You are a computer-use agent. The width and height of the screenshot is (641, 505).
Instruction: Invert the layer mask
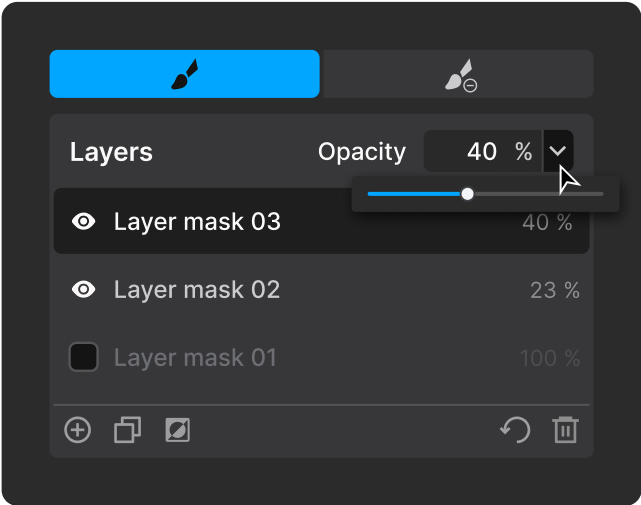click(x=177, y=430)
